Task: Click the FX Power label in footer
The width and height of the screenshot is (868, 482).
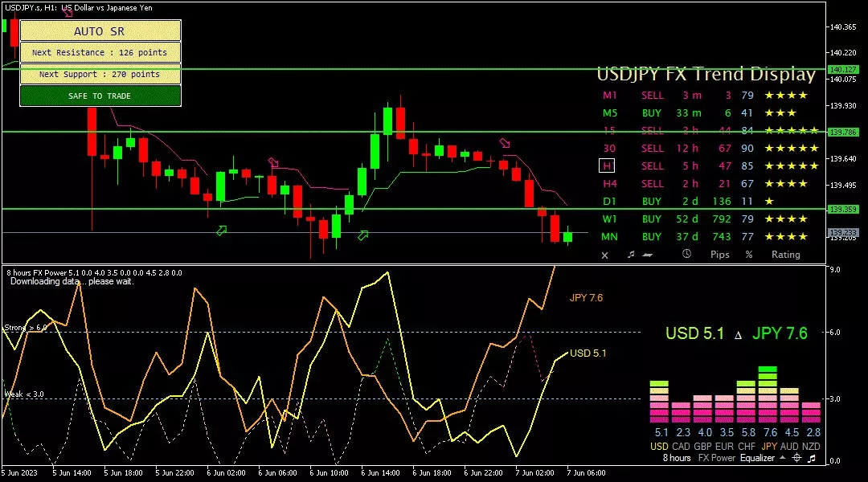Action: (x=716, y=458)
